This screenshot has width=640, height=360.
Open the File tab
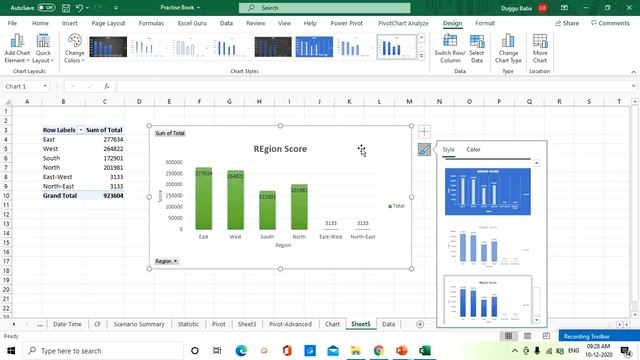coord(12,23)
